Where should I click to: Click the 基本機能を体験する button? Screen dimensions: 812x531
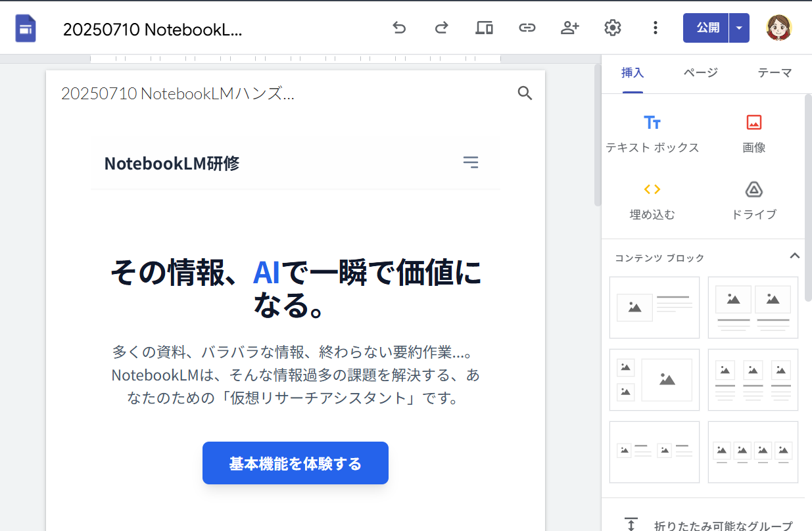tap(295, 463)
